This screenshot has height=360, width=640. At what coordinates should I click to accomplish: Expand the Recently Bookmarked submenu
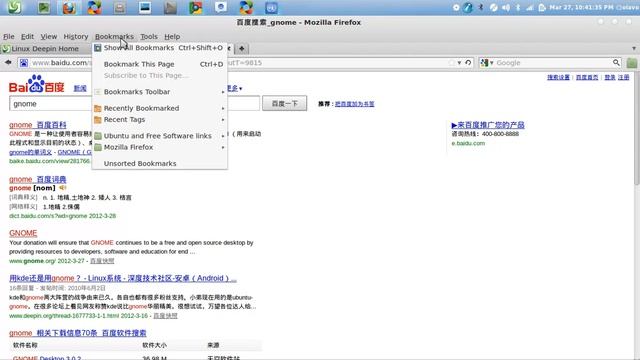(x=160, y=108)
